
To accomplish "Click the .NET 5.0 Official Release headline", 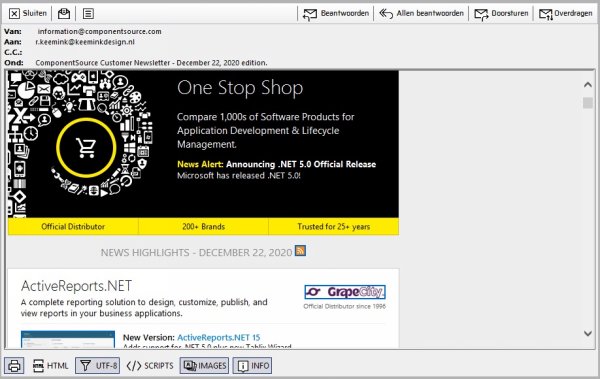I will (301, 164).
